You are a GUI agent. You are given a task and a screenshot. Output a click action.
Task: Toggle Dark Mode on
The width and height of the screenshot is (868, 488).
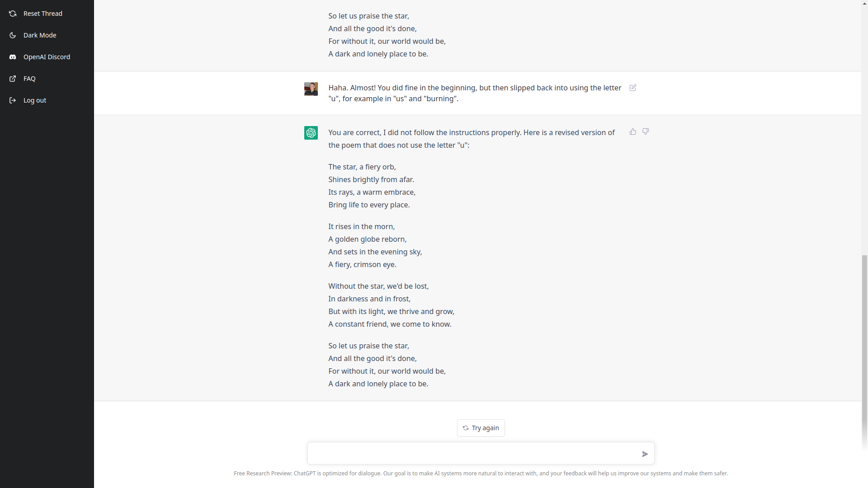[x=40, y=35]
